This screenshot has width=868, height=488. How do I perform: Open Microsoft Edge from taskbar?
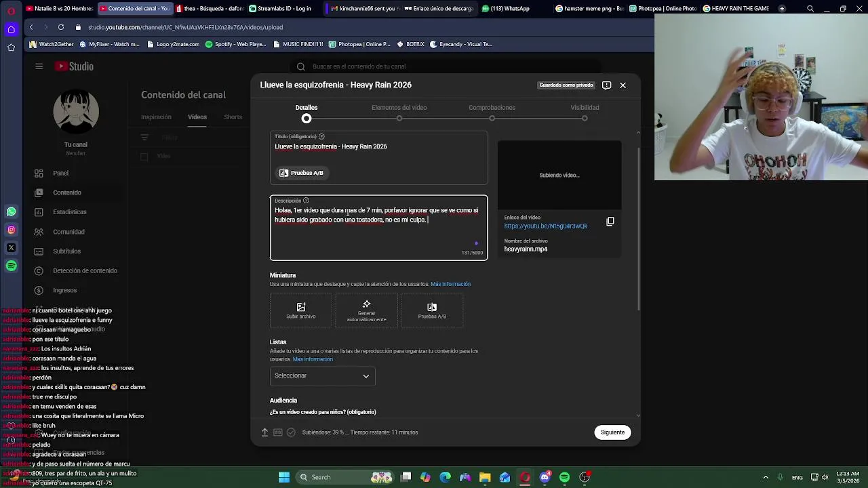coord(445,477)
